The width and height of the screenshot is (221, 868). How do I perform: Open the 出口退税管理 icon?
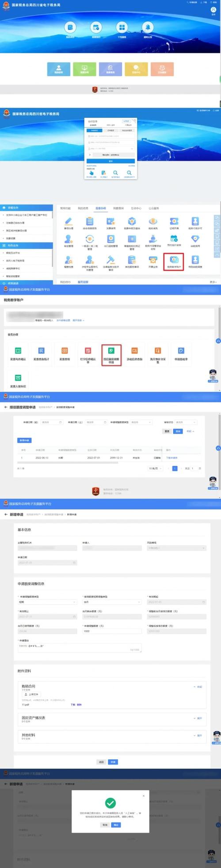click(x=110, y=241)
